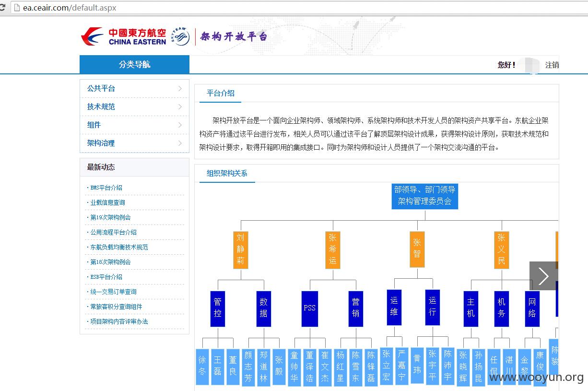Select the 陈锋磊 member box
Screen dimensions: 588x391
[x=371, y=367]
